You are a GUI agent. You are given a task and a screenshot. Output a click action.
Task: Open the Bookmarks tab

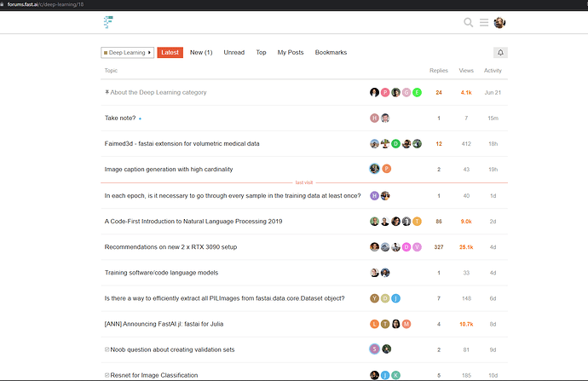click(x=331, y=53)
